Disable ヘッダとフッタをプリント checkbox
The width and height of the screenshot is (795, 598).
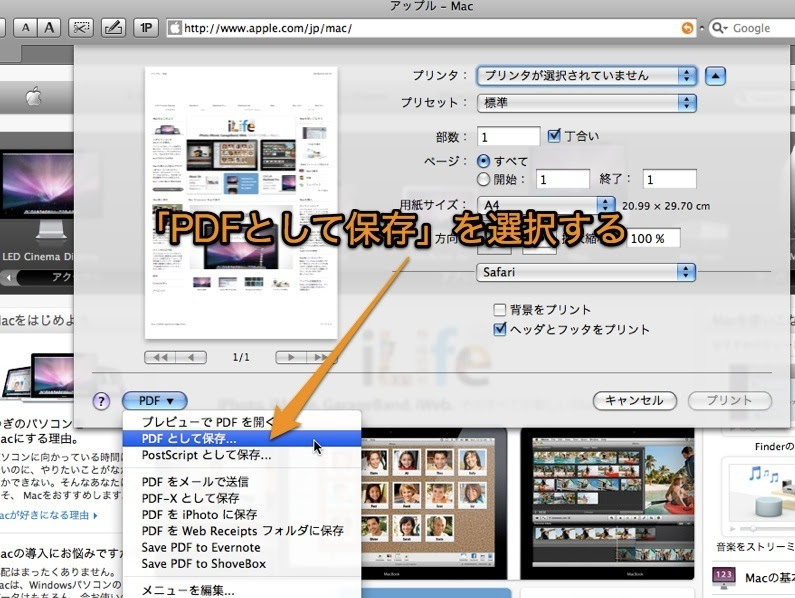[499, 329]
